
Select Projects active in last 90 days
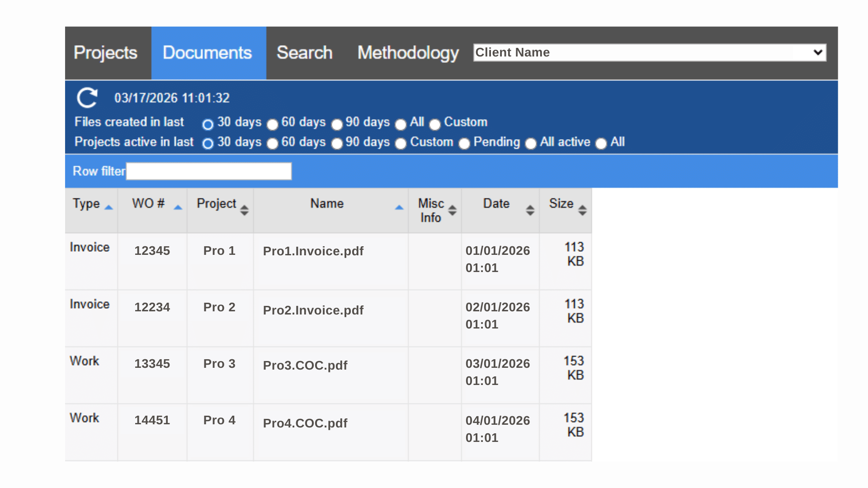[337, 144]
